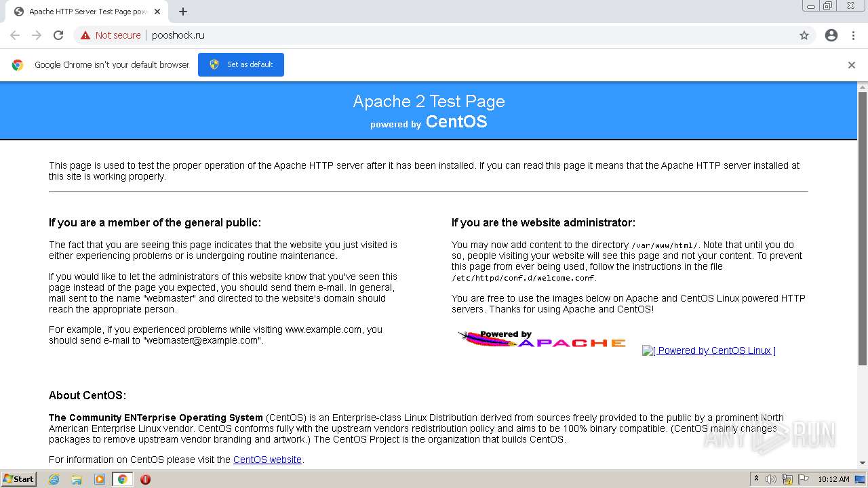
Task: Select the Apache HTTP Server Test Page tab
Action: (x=87, y=12)
